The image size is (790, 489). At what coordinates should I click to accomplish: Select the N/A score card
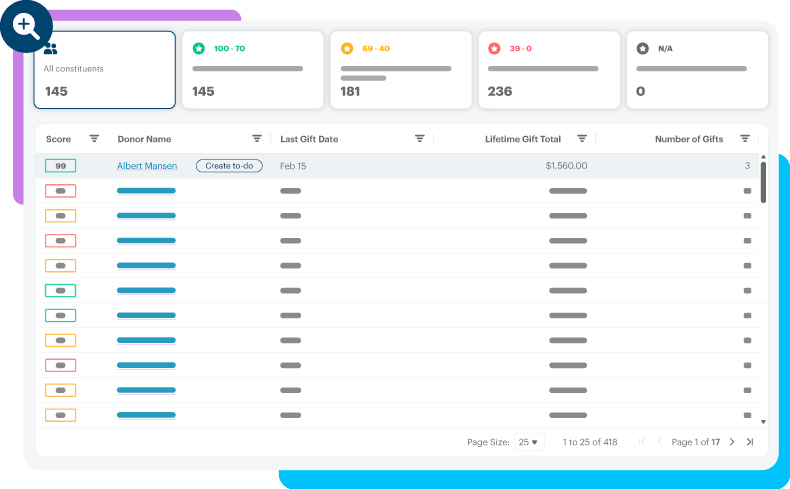coord(697,69)
